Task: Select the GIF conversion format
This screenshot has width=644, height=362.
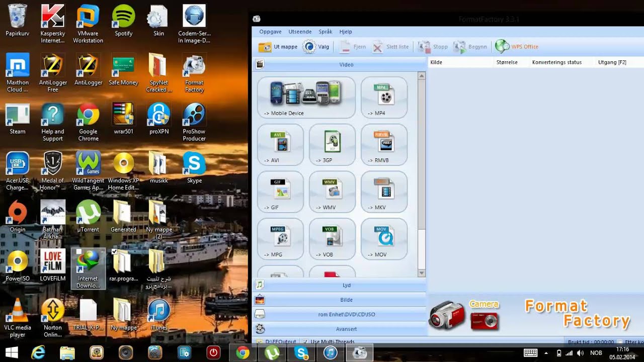Action: coord(280,192)
